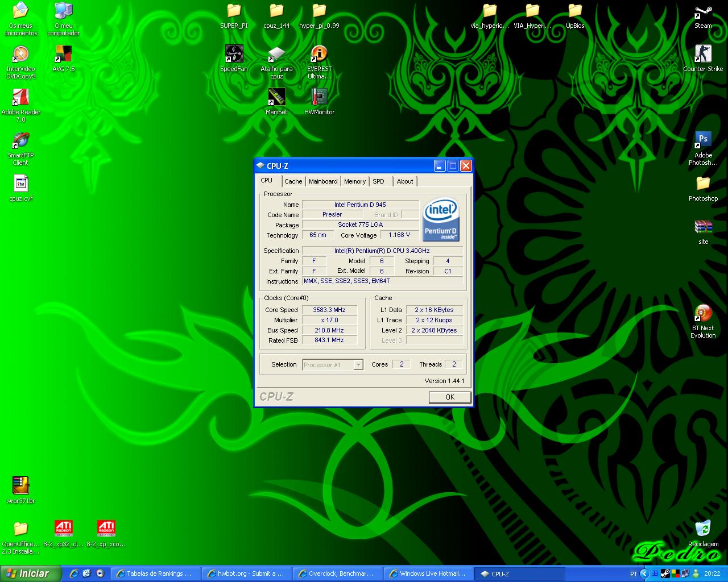This screenshot has width=728, height=582.
Task: Select the AVG 7.5 desktop icon
Action: click(x=63, y=59)
